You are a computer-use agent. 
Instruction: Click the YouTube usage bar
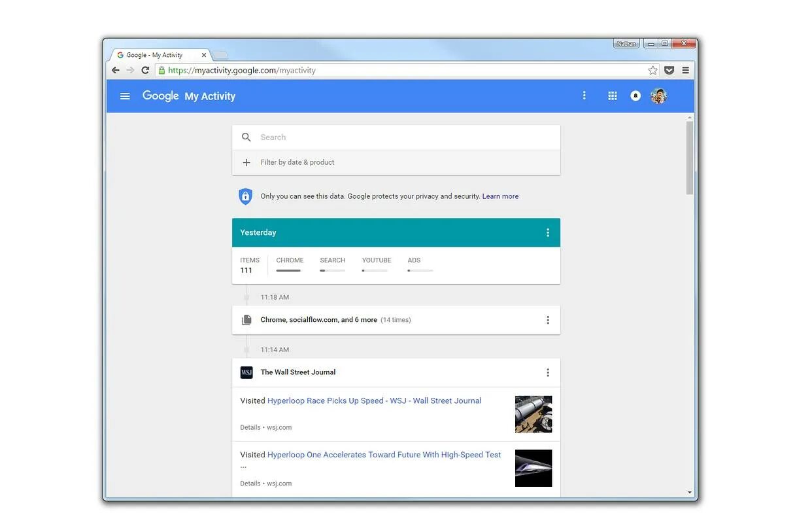[375, 270]
